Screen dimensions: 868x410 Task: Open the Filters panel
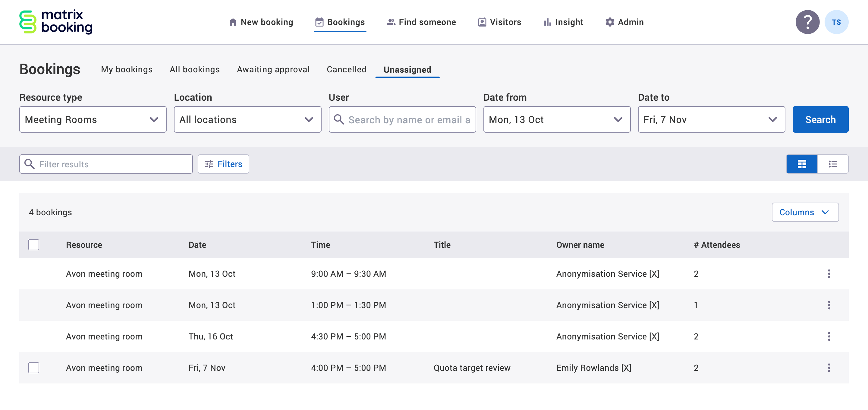223,164
